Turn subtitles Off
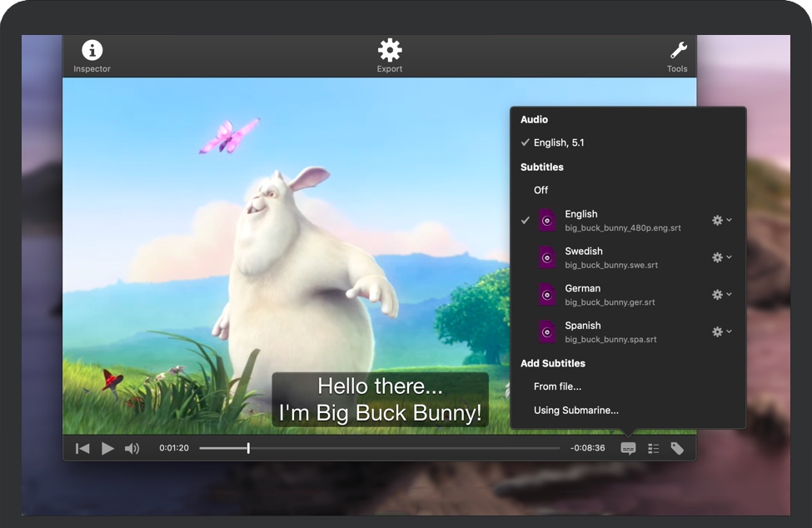This screenshot has width=812, height=528. pyautogui.click(x=541, y=190)
